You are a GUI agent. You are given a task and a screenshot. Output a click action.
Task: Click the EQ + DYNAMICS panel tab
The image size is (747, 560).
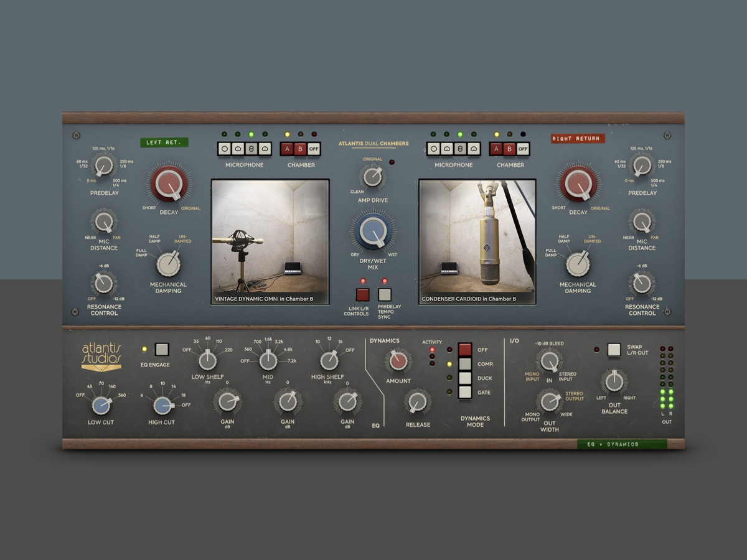(x=622, y=444)
